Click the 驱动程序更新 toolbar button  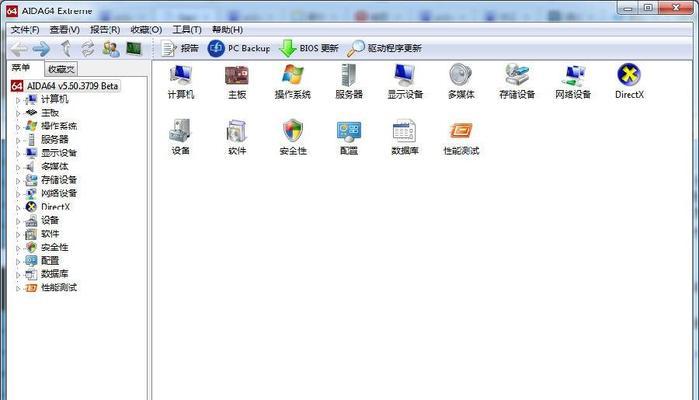[x=384, y=48]
